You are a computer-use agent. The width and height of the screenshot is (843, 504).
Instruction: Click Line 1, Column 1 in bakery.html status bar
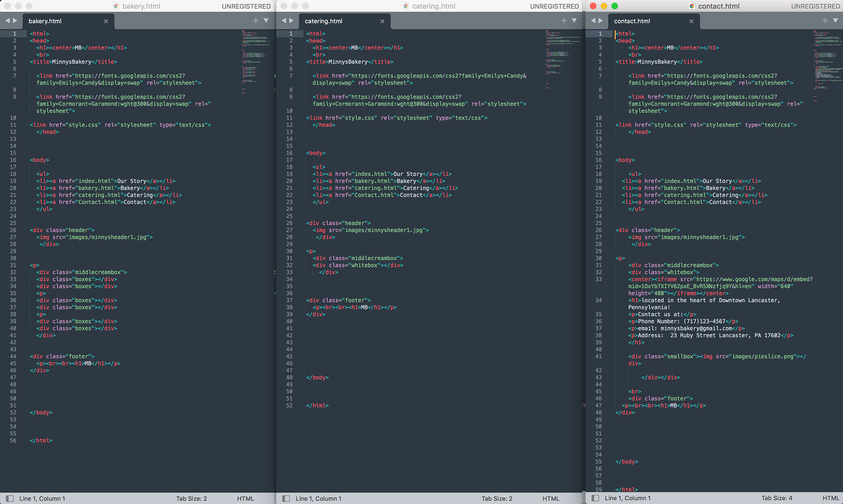point(42,498)
